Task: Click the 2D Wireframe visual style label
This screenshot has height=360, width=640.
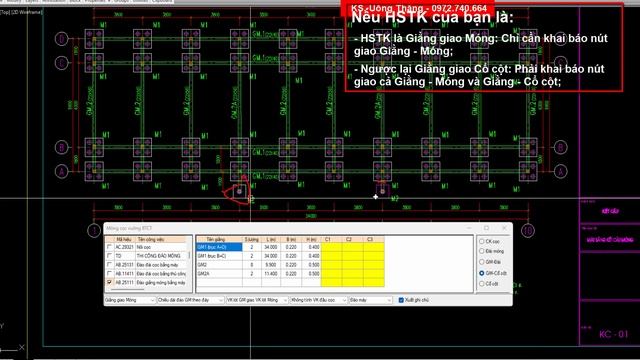Action: 26,12
